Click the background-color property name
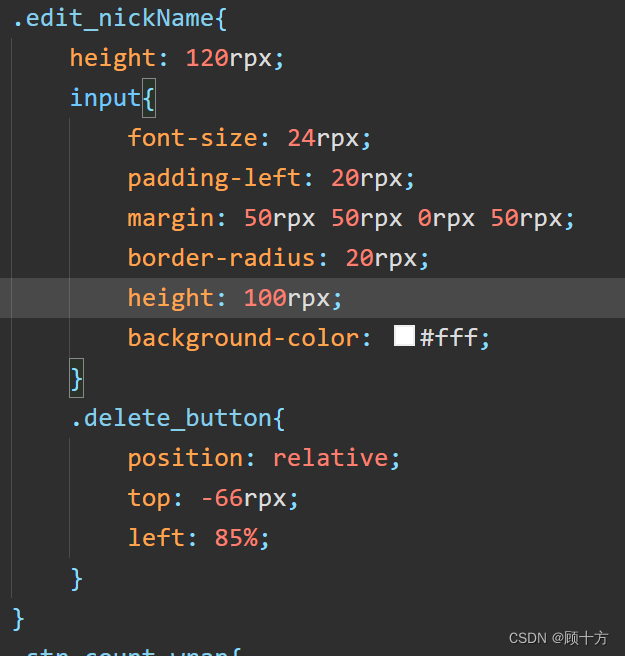 [x=242, y=337]
